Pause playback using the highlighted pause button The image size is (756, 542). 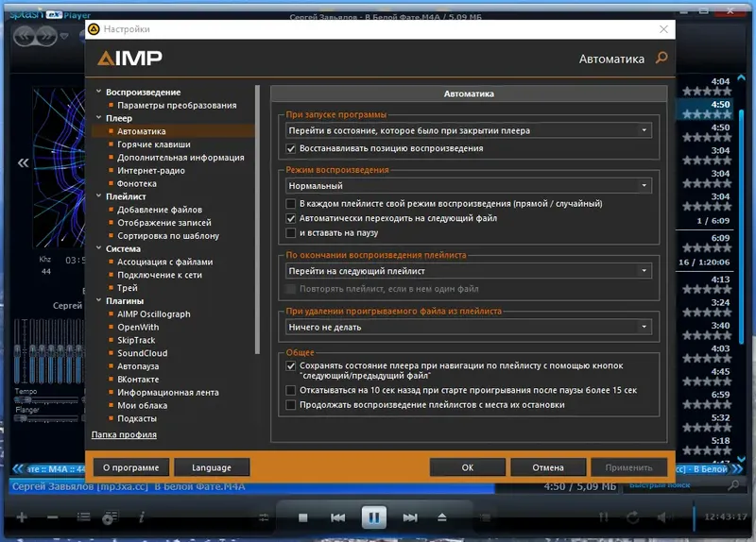click(373, 517)
